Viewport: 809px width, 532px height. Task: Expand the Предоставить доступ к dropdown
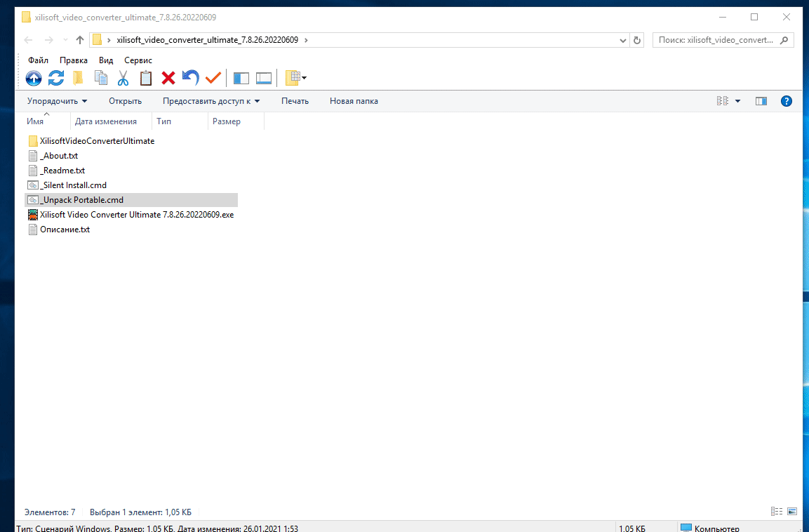point(211,101)
